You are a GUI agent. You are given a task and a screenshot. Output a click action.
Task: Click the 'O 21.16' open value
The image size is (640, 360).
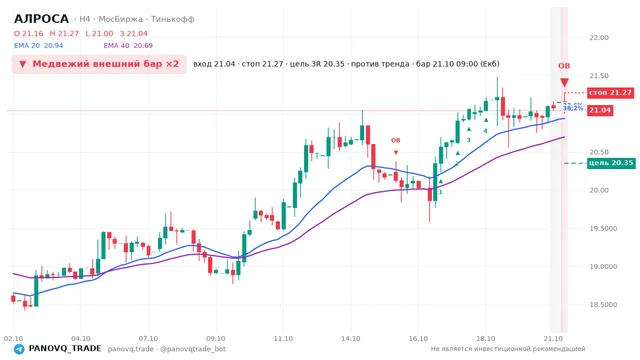29,33
